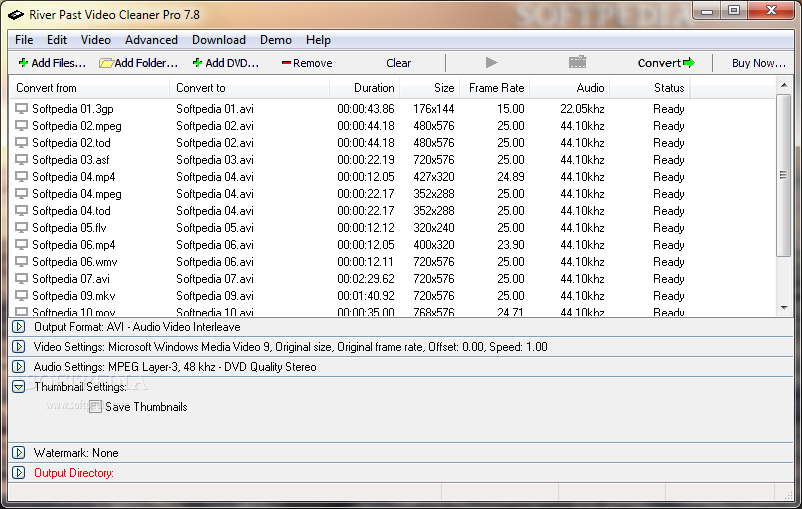Click the 427x320 size cell
The height and width of the screenshot is (509, 802).
coord(434,176)
